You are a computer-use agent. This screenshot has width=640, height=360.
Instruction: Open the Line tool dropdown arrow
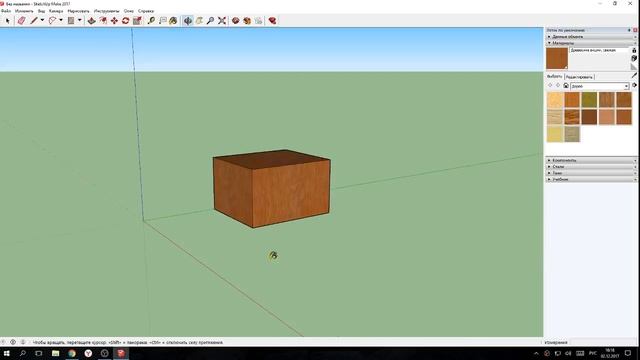tap(42, 20)
